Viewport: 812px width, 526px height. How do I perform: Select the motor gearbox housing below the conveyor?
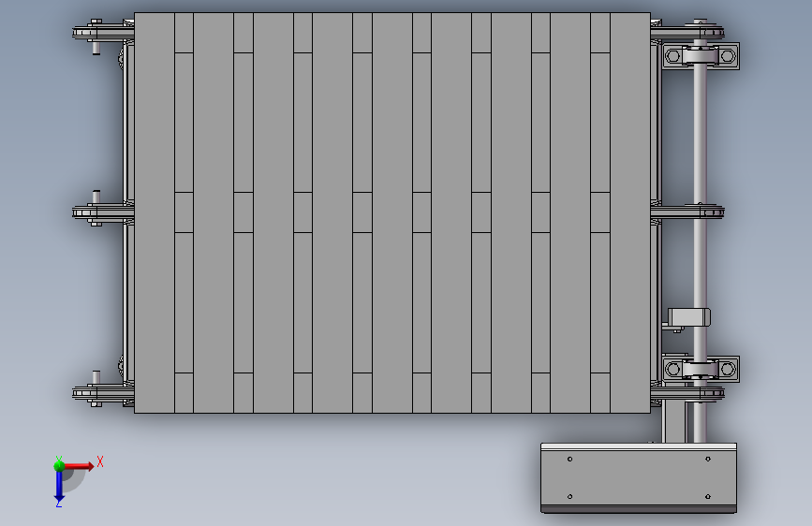(639, 478)
